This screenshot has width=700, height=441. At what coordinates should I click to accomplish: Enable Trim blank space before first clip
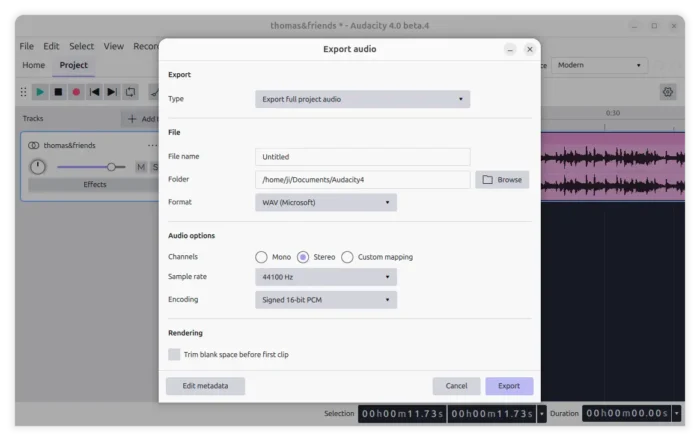[174, 354]
